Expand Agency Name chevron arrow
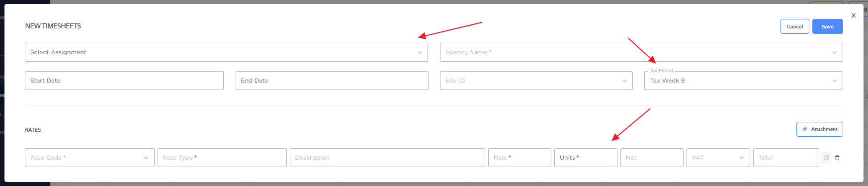 click(835, 52)
